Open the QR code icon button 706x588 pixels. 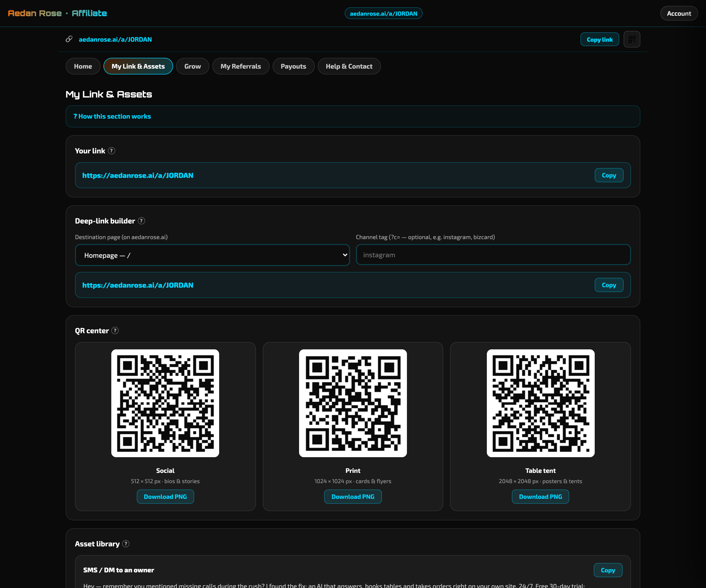pos(632,39)
